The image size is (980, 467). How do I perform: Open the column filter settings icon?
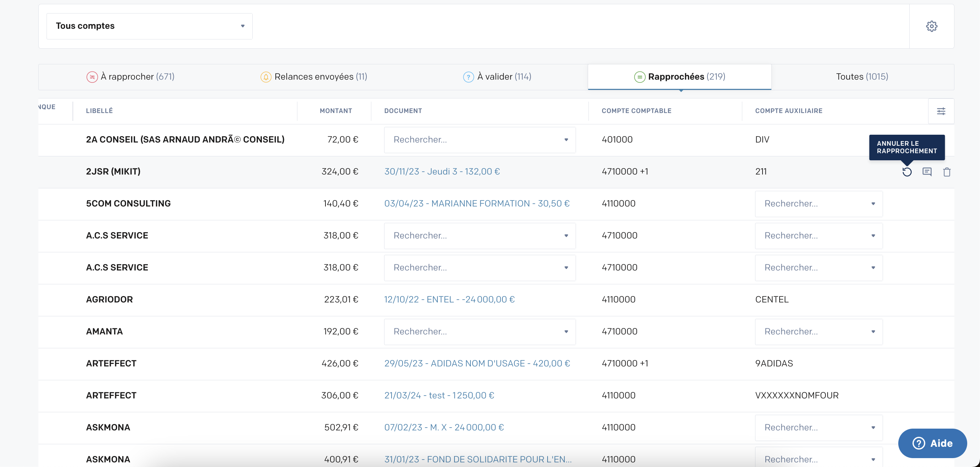click(x=941, y=111)
